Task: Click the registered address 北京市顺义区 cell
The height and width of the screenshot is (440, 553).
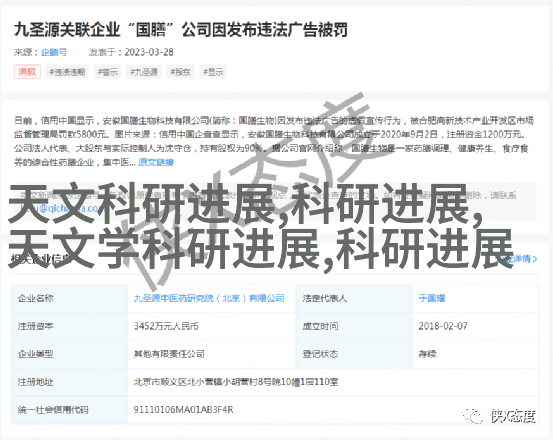Action: click(x=333, y=382)
